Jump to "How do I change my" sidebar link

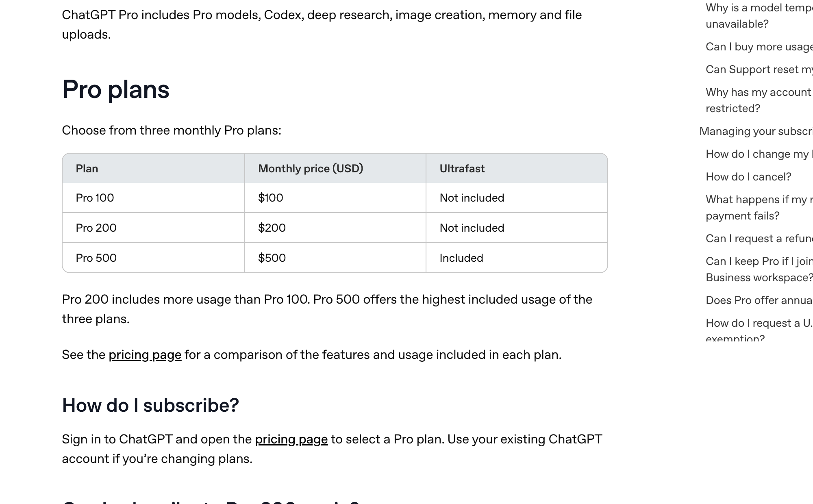tap(759, 154)
